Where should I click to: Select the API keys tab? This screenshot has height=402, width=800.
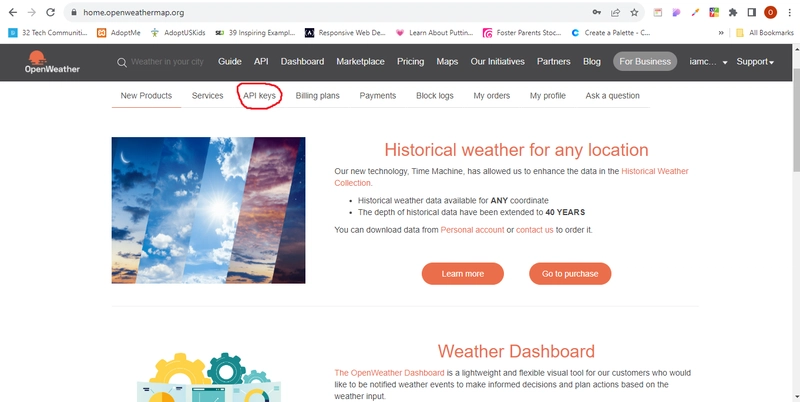(x=259, y=95)
